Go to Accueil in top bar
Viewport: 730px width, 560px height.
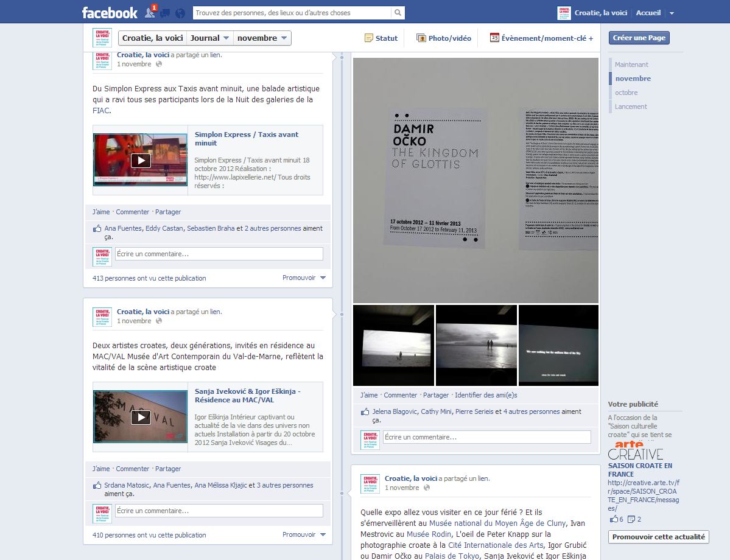coord(648,13)
